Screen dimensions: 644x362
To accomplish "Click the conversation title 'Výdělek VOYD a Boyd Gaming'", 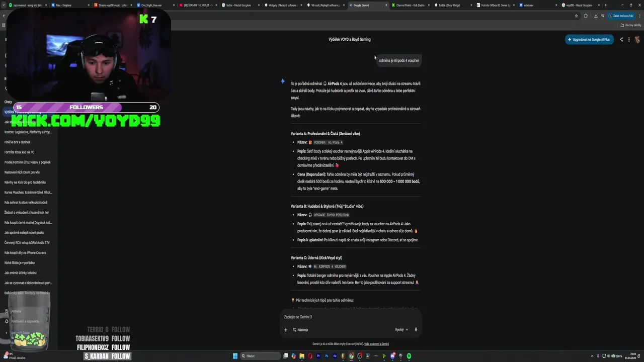I will pos(350,39).
